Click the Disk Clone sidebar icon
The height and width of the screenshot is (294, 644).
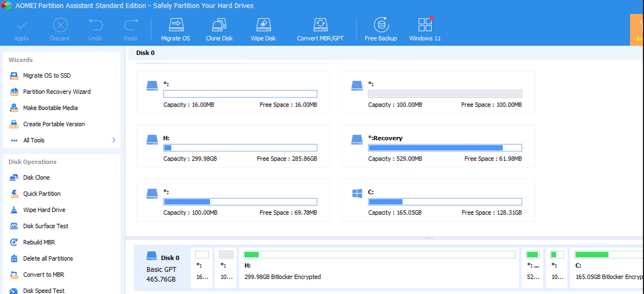[14, 178]
